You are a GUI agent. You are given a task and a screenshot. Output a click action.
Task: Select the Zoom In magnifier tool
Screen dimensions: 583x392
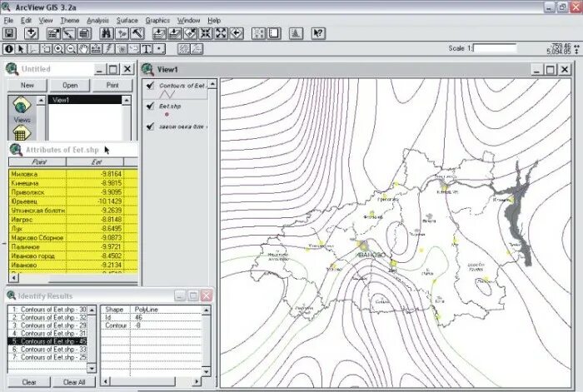[x=59, y=48]
